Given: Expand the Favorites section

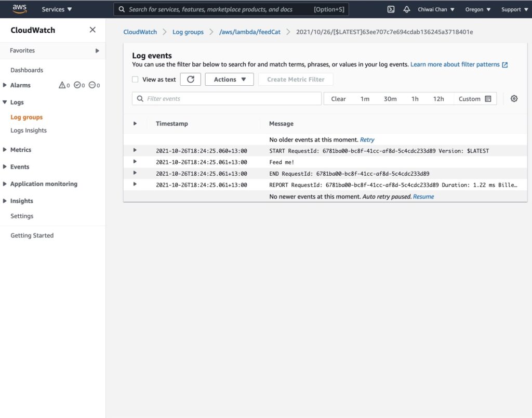Looking at the screenshot, I should [x=97, y=50].
